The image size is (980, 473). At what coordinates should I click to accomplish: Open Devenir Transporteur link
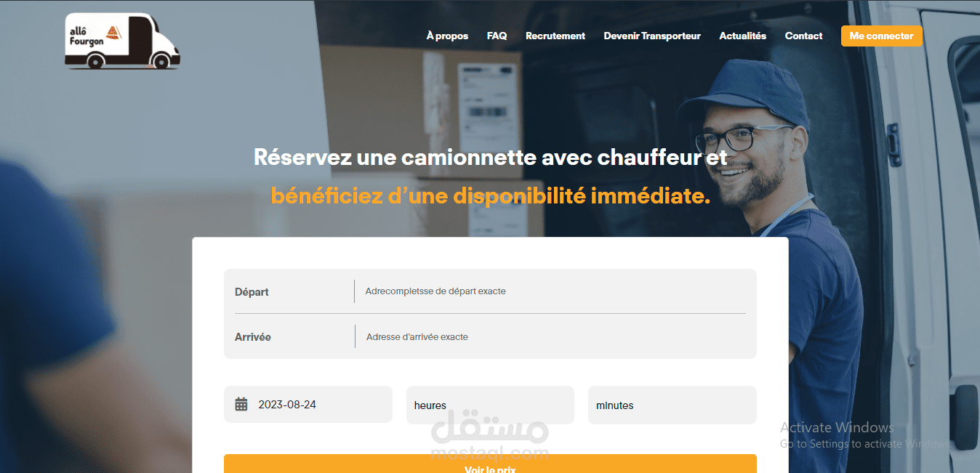point(652,36)
